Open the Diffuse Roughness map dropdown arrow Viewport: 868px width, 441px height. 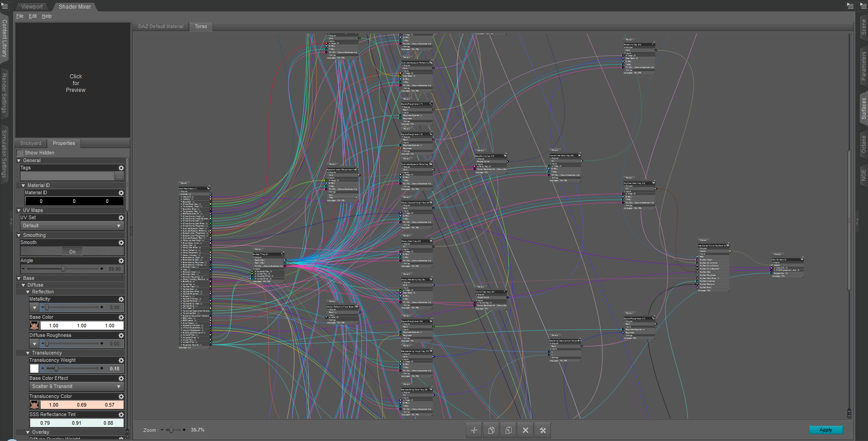click(x=34, y=344)
